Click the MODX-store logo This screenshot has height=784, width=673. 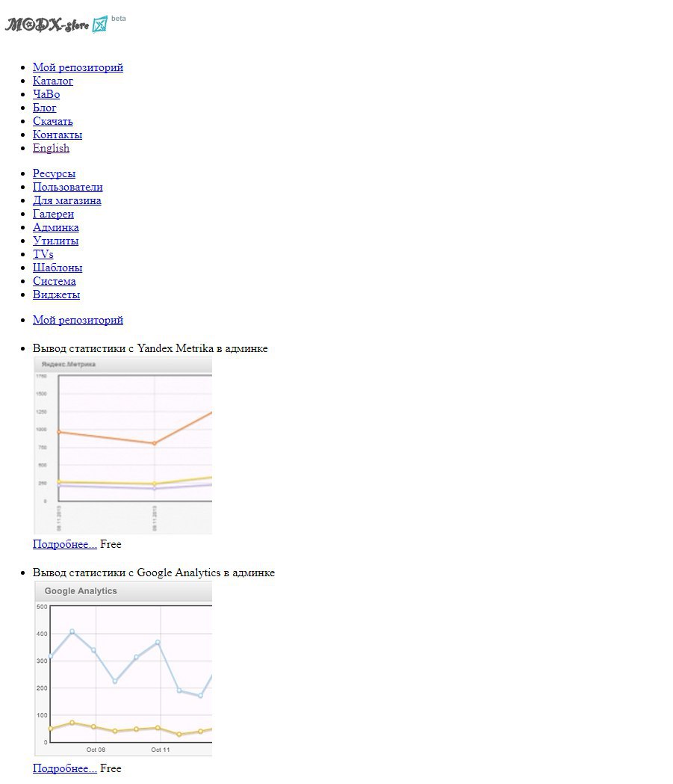point(57,23)
